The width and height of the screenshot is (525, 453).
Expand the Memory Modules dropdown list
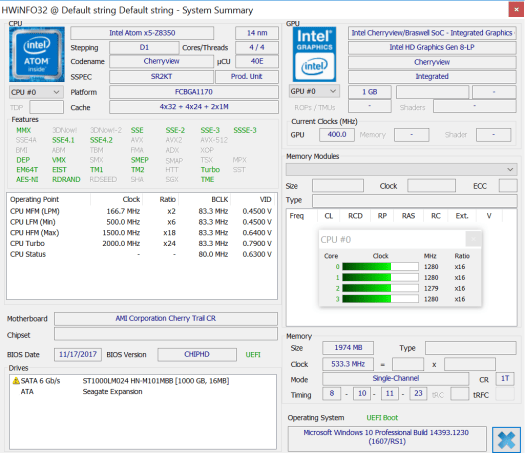tap(401, 169)
